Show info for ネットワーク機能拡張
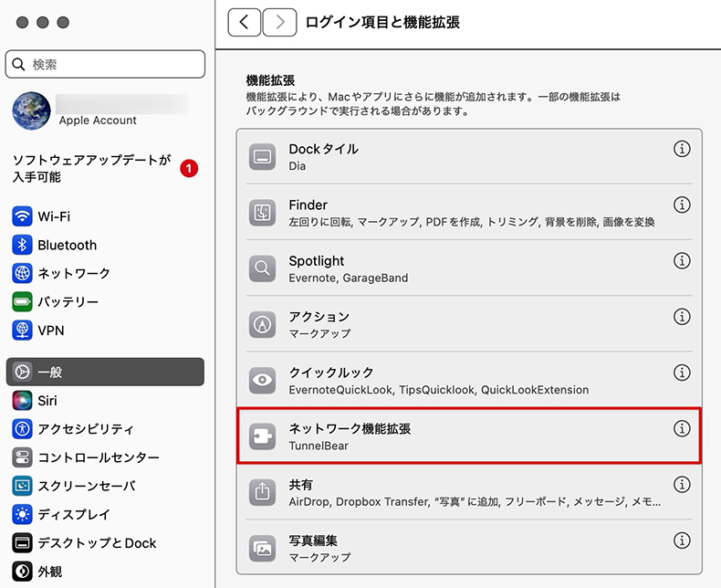Image resolution: width=721 pixels, height=588 pixels. (681, 429)
